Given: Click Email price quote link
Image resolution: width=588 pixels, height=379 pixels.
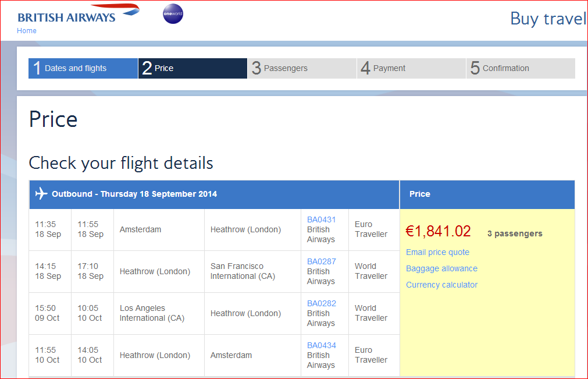Looking at the screenshot, I should point(437,252).
